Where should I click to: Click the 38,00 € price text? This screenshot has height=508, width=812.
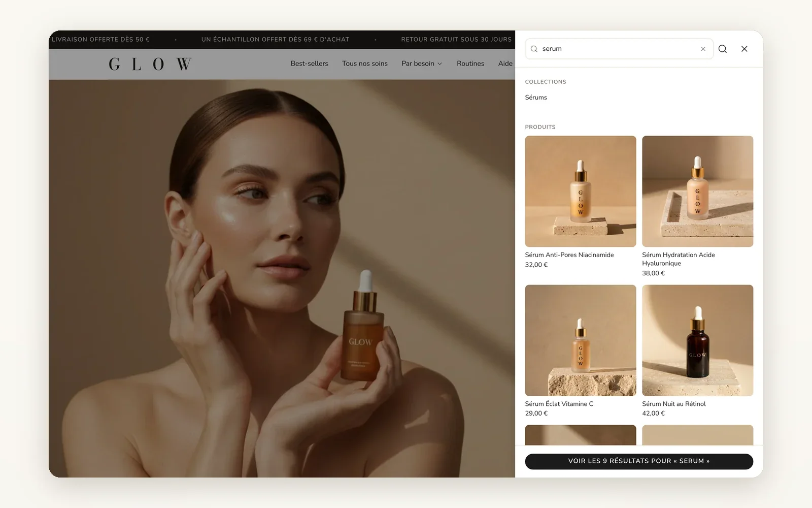click(654, 273)
